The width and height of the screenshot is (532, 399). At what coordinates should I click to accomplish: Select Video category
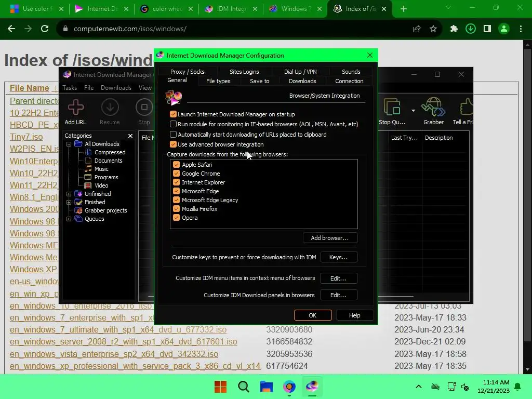pos(101,185)
